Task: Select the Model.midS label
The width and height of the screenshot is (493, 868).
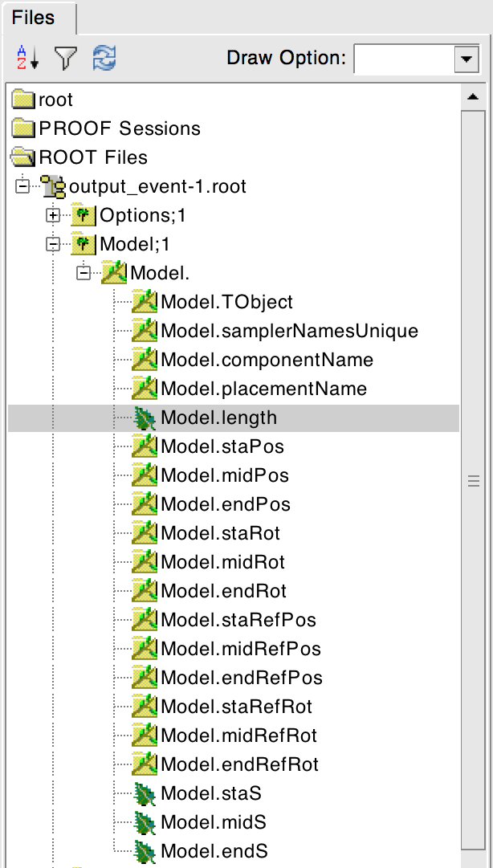Action: [214, 821]
